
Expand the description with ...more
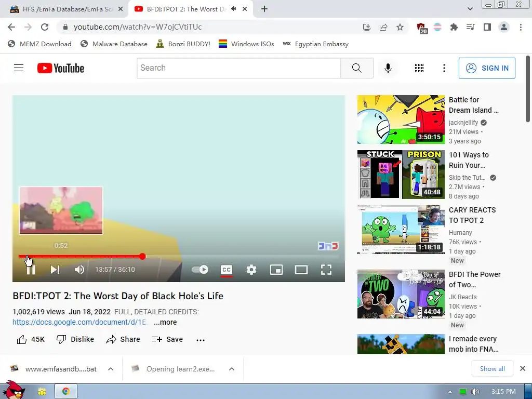click(165, 322)
